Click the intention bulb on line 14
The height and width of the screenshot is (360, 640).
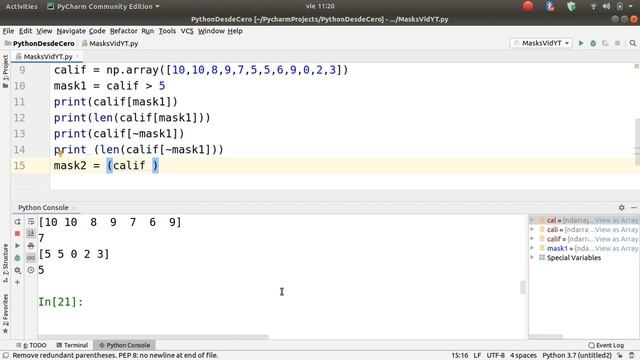(x=60, y=153)
